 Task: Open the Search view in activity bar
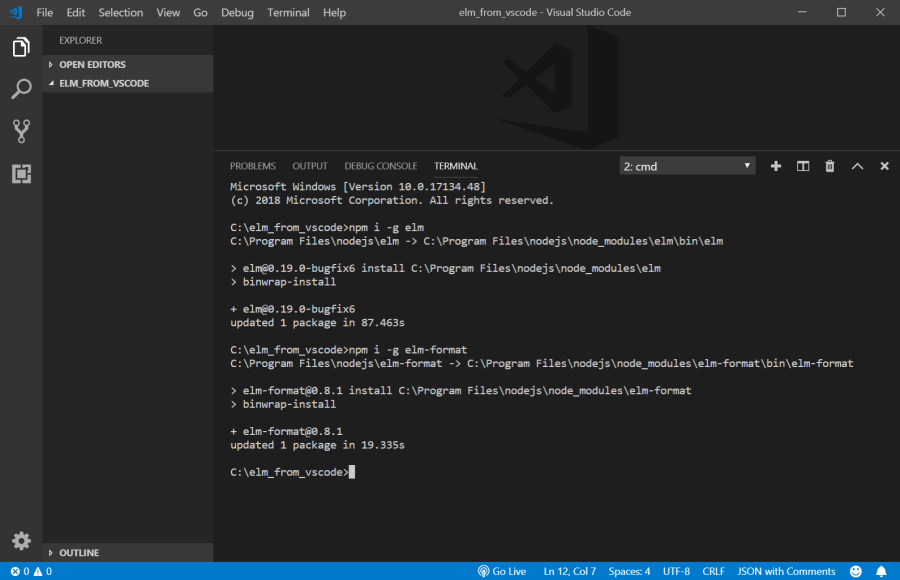21,89
